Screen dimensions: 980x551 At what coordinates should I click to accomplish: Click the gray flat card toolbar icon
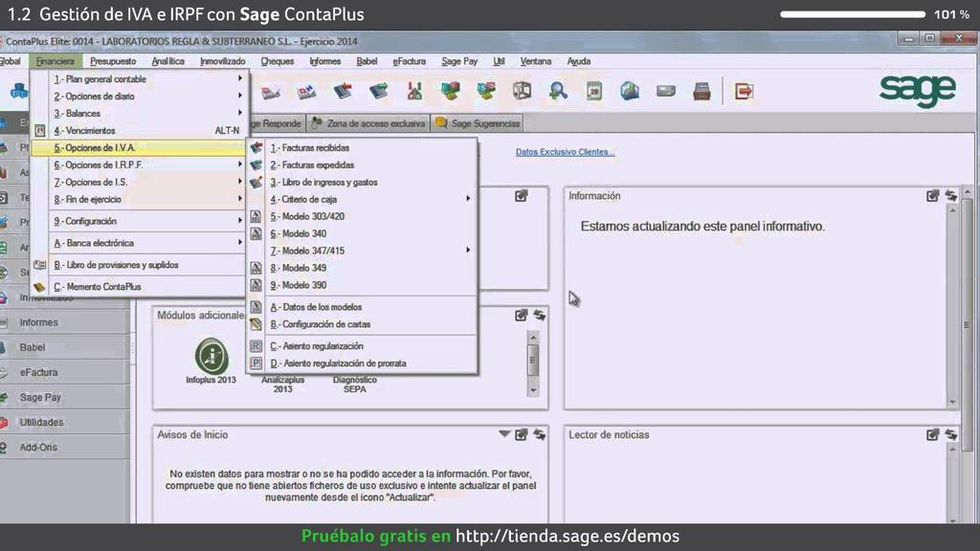(x=666, y=91)
